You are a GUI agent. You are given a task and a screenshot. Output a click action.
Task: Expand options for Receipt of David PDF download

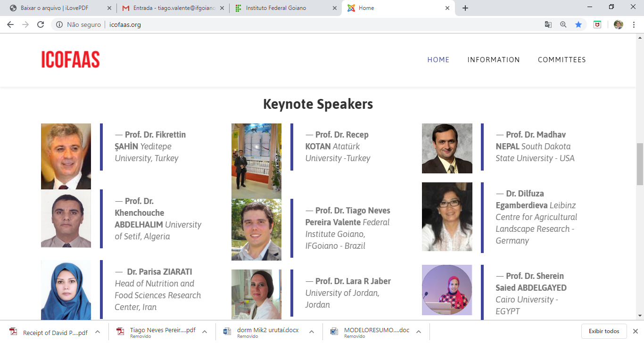(98, 332)
